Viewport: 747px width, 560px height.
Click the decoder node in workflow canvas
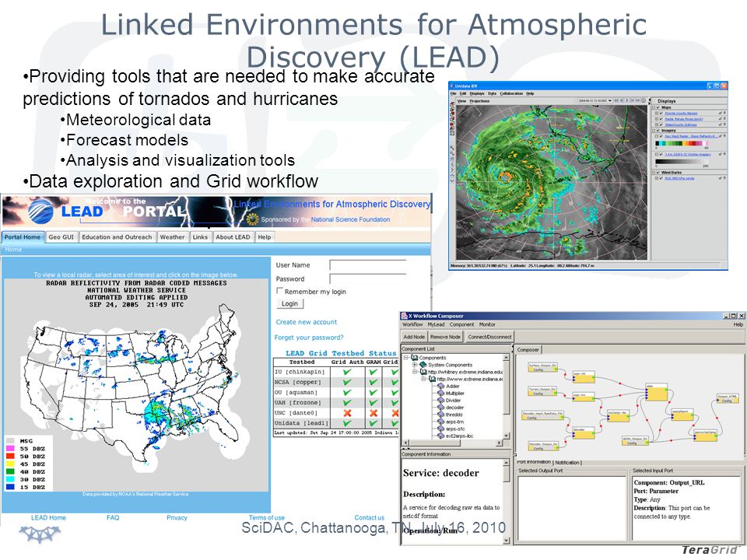(584, 433)
